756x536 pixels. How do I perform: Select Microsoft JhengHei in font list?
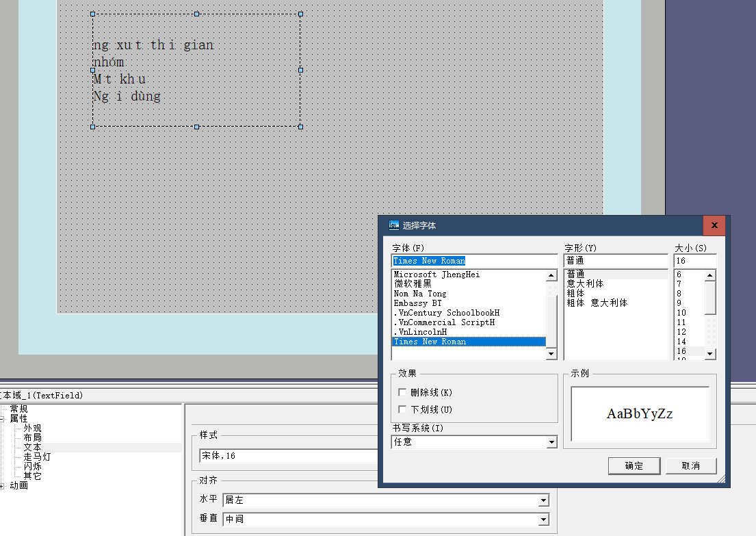(x=469, y=275)
